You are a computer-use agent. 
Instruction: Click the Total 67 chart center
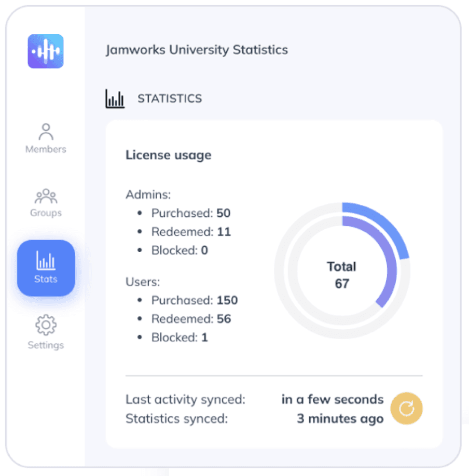[x=342, y=275]
